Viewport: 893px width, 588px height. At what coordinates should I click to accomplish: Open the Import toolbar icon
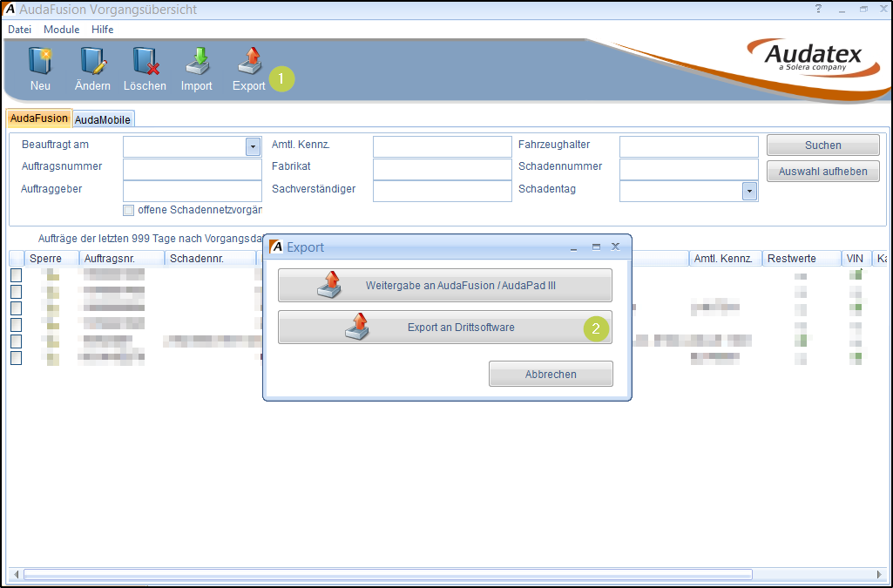click(197, 63)
